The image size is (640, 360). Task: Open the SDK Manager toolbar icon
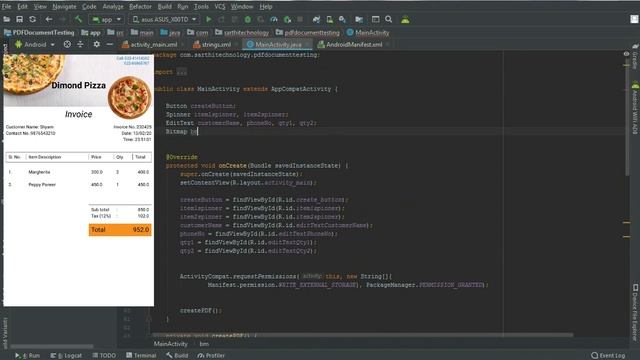click(x=342, y=19)
